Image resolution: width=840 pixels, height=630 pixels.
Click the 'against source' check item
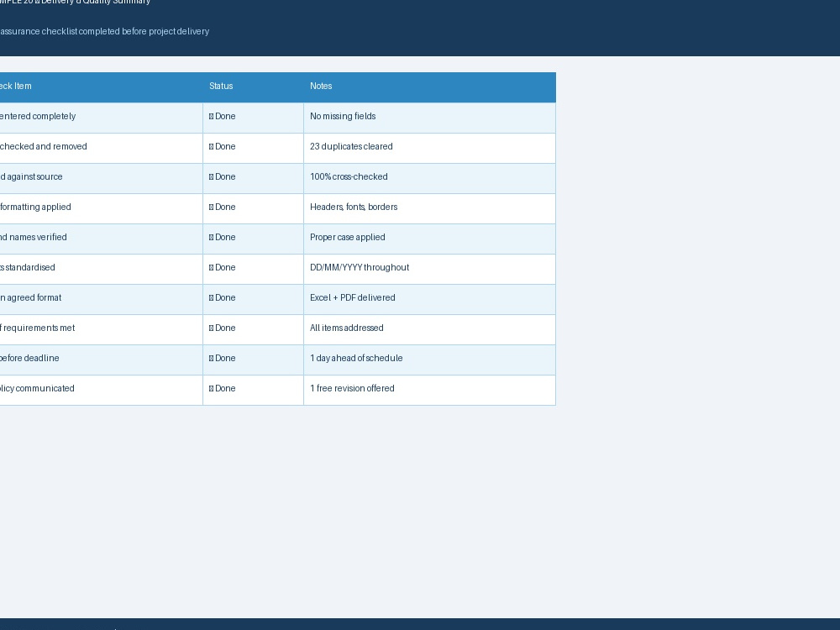point(102,178)
